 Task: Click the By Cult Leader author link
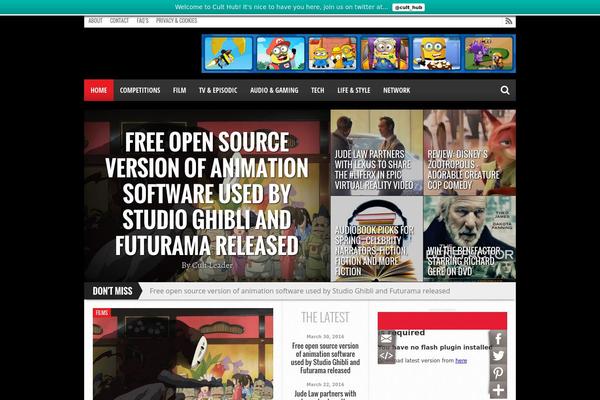[207, 265]
